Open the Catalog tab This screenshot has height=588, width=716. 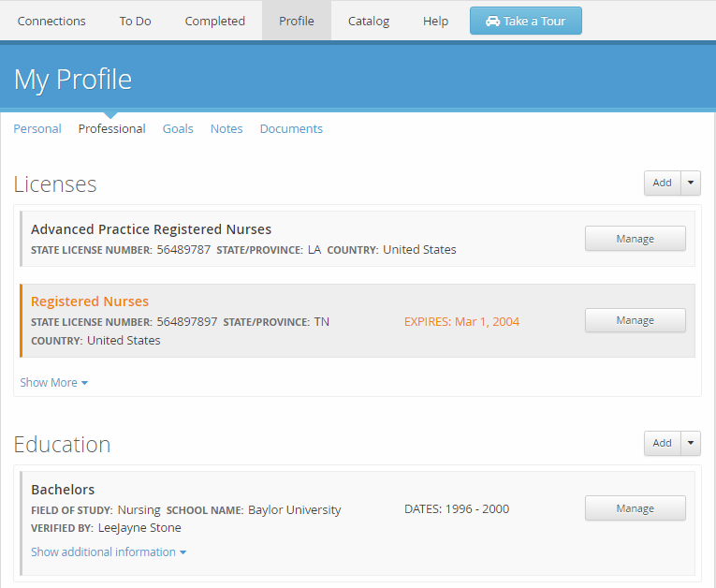click(369, 21)
